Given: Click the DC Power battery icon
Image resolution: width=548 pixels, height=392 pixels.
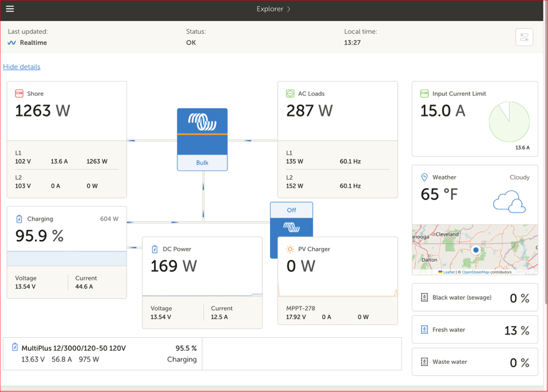Looking at the screenshot, I should pos(155,249).
